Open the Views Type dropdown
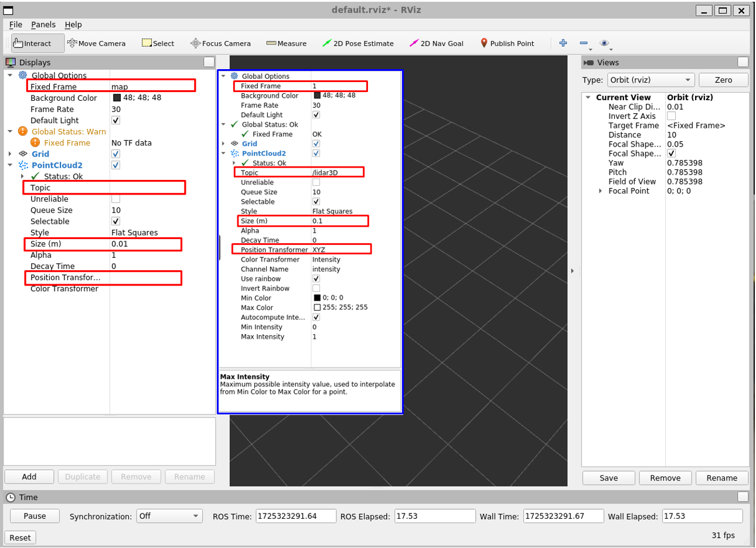756x548 pixels. [651, 80]
